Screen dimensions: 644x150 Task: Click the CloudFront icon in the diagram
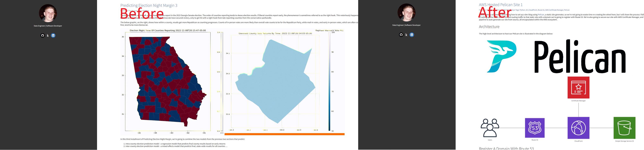point(578,128)
